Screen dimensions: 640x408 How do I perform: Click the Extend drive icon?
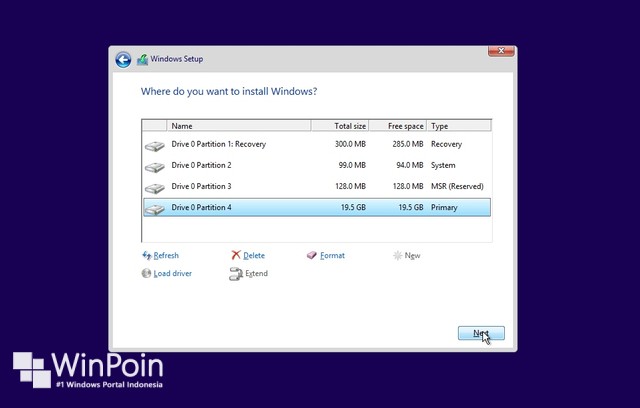point(236,274)
